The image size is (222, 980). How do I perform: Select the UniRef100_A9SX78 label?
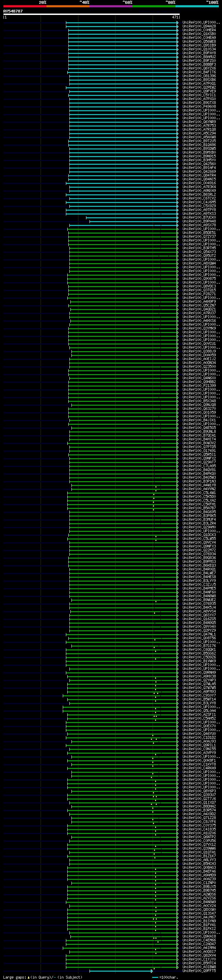[x=199, y=225]
